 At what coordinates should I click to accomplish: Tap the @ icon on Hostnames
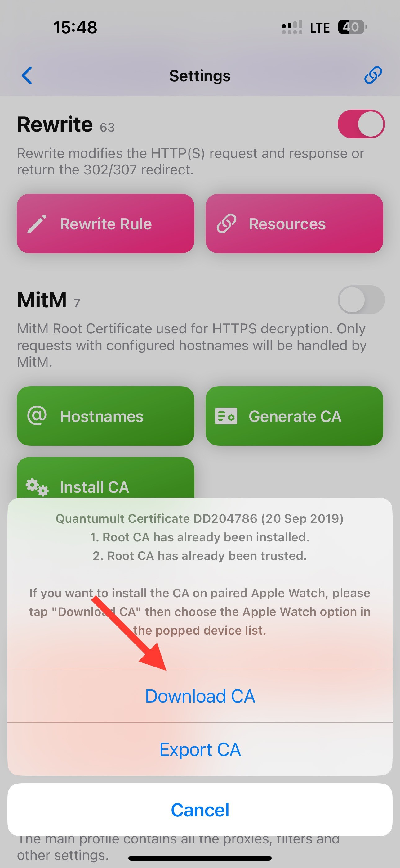(37, 416)
